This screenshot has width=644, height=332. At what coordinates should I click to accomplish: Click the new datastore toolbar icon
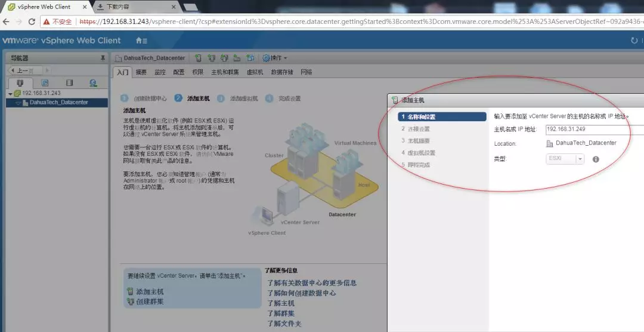tap(237, 58)
